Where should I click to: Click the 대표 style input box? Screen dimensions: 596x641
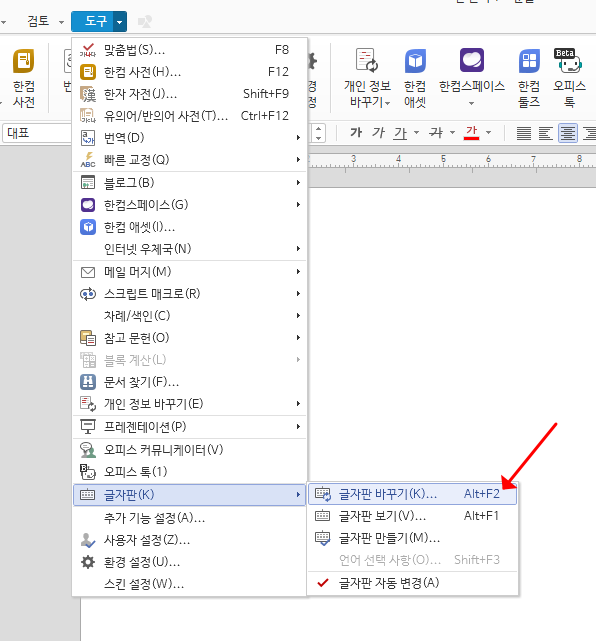click(x=37, y=133)
